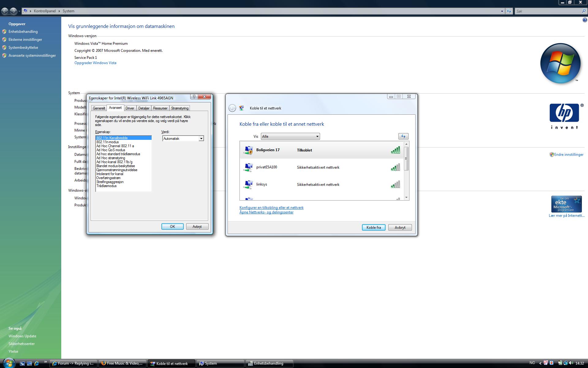The image size is (588, 368).
Task: Click the forward navigation arrow in Explorer
Action: 13,11
